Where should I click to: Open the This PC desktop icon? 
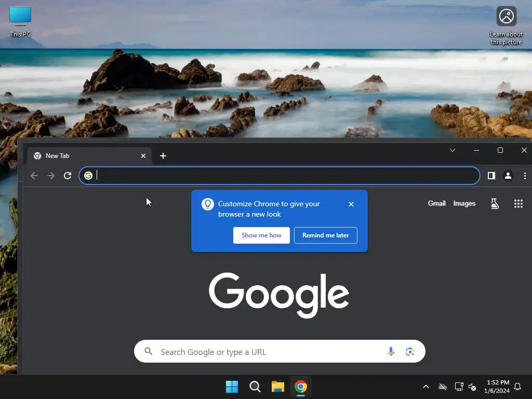[x=20, y=22]
